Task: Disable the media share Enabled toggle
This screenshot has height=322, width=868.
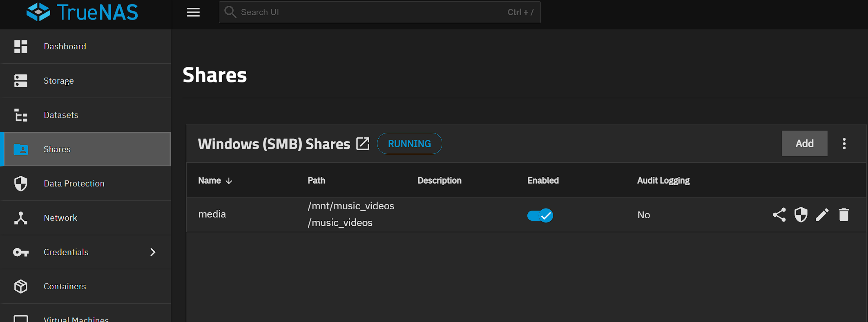Action: (540, 215)
